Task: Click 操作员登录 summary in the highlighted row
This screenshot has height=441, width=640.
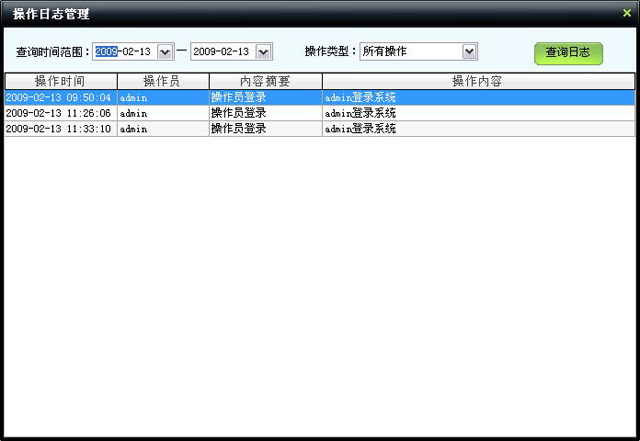Action: [238, 98]
